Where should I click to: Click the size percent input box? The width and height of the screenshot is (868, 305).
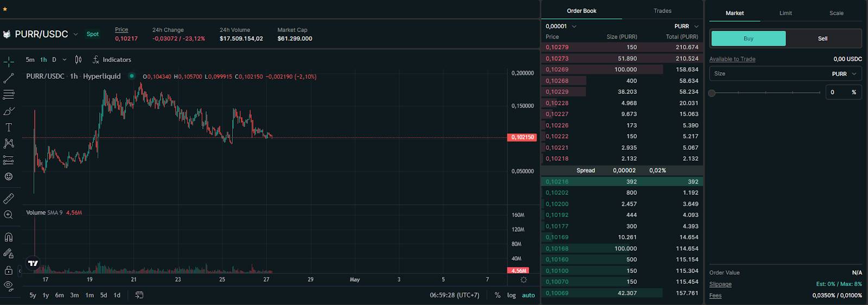[x=844, y=92]
